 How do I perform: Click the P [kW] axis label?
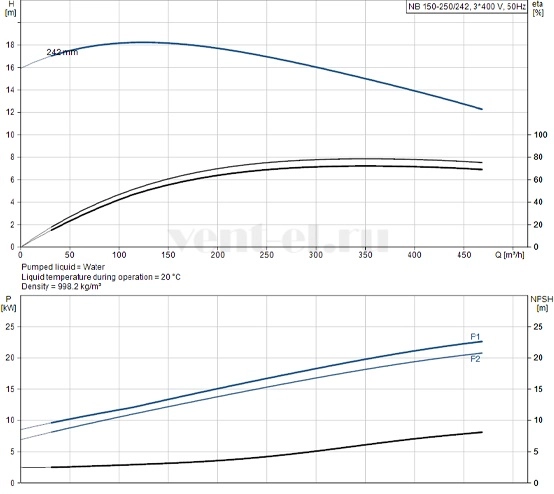point(9,304)
